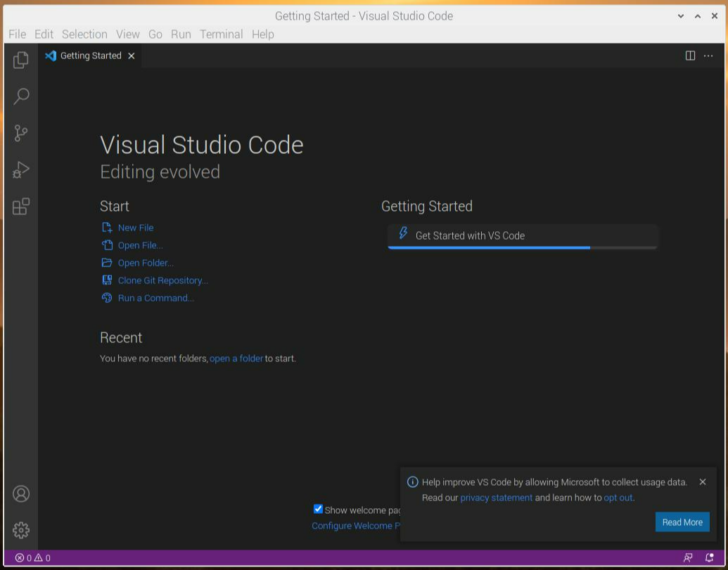
Task: Click the Read More button
Action: [682, 522]
